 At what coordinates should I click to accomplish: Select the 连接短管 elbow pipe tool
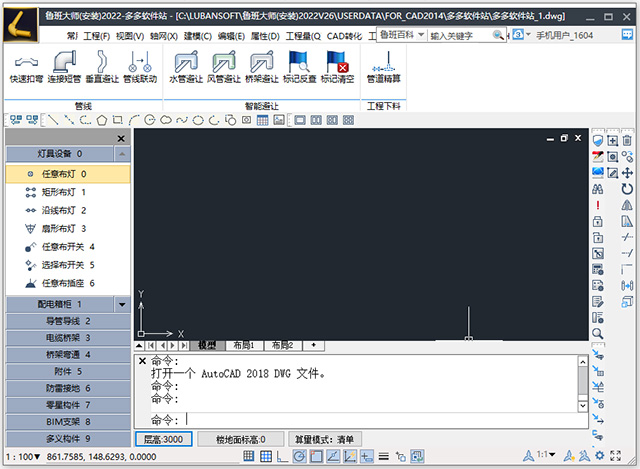pos(64,67)
